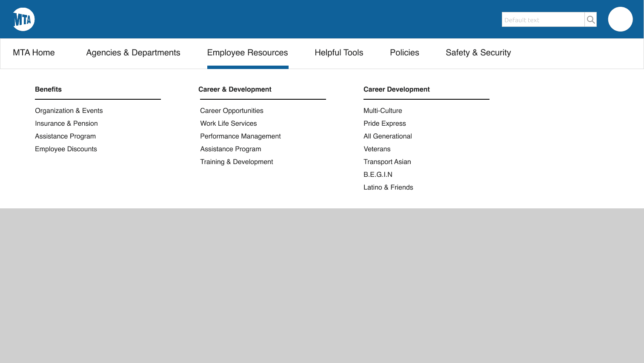This screenshot has height=363, width=644.
Task: Collapse the Employee Resources menu
Action: [x=247, y=53]
